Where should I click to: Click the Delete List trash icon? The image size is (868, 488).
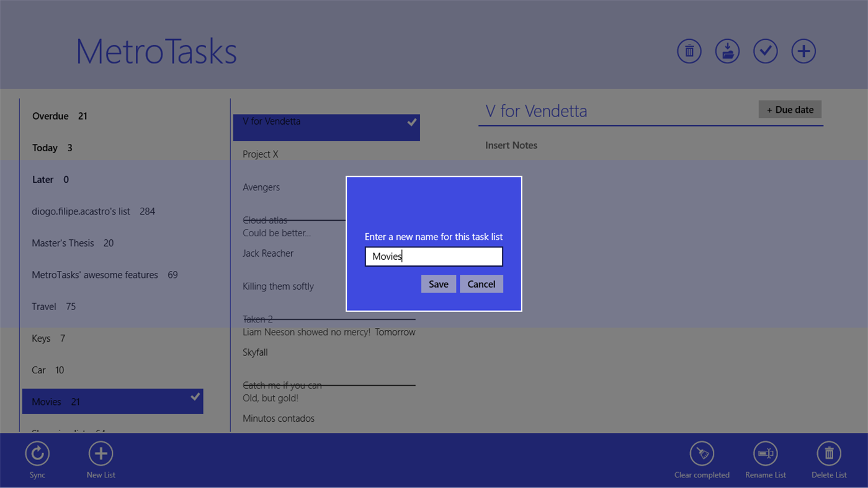(x=828, y=453)
